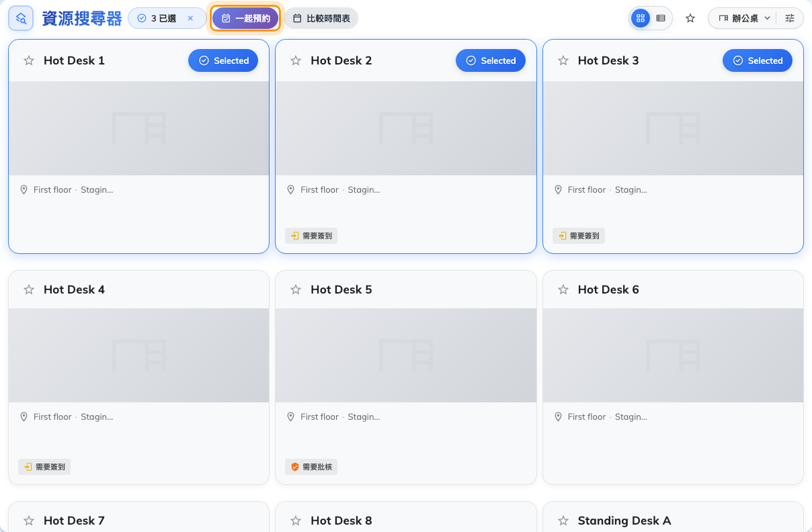Switch to grid view

[x=641, y=18]
